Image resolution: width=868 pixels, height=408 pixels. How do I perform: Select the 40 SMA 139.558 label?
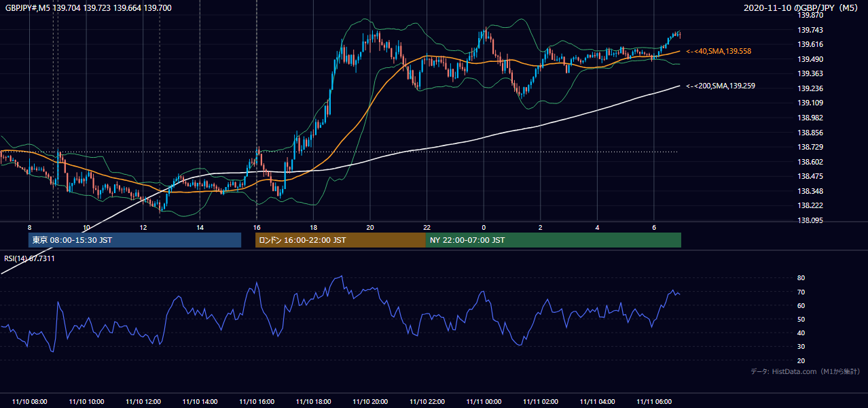coord(719,51)
